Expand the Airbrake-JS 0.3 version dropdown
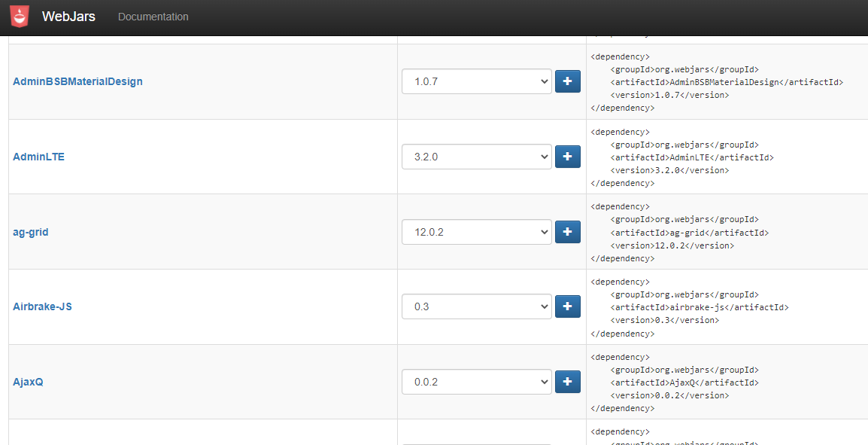 (477, 306)
